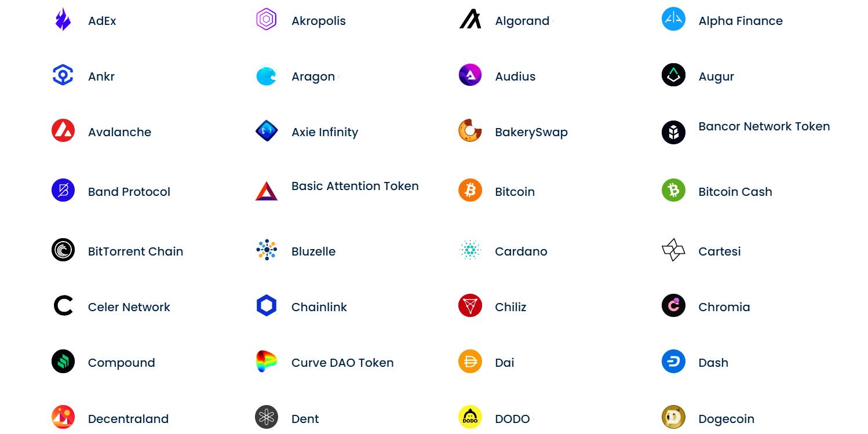This screenshot has height=434, width=868.
Task: Click the Curve DAO Token rainbow icon
Action: 266,361
